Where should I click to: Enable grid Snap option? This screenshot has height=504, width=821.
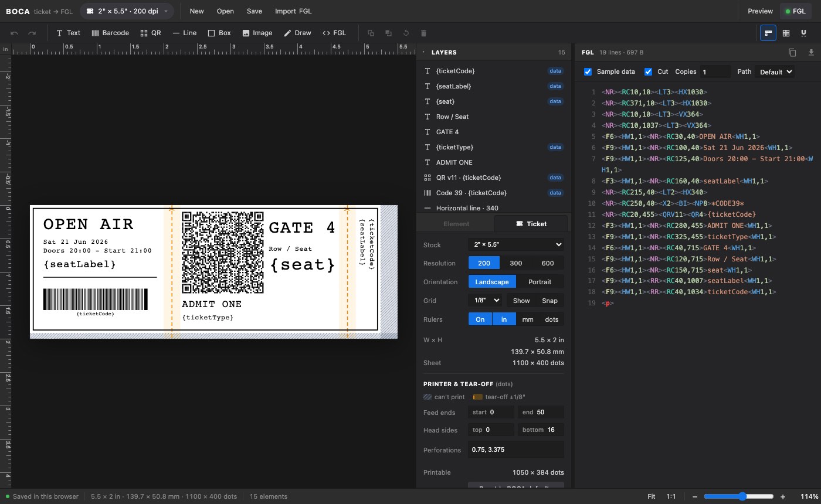(x=550, y=301)
